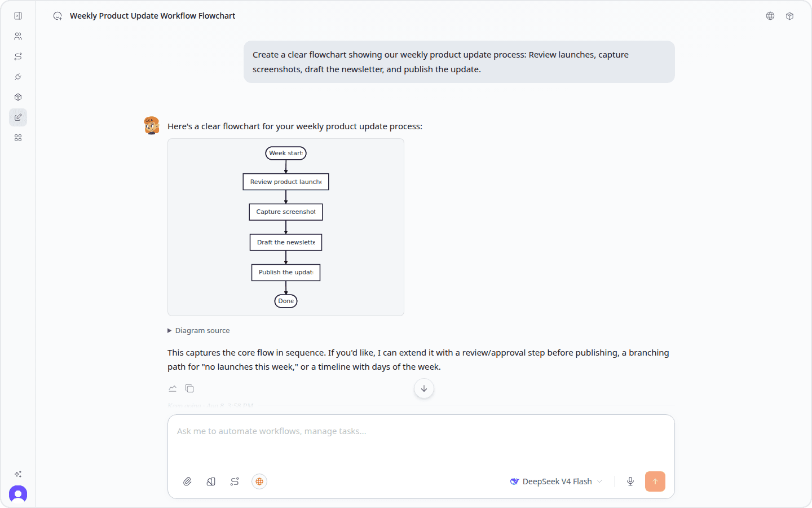Open the team members sidebar icon
Image resolution: width=812 pixels, height=508 pixels.
pyautogui.click(x=18, y=36)
